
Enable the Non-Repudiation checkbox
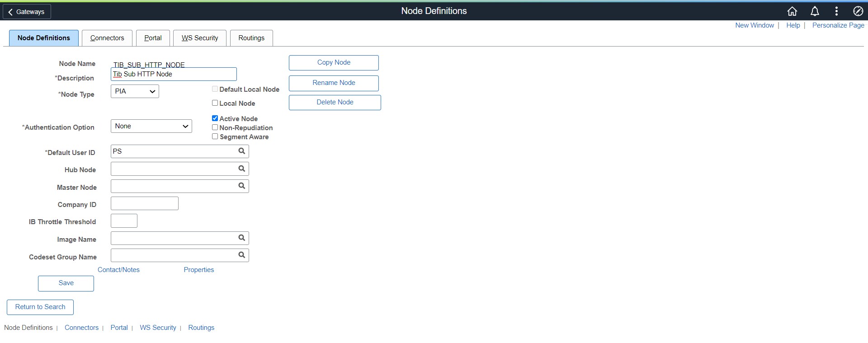tap(215, 127)
